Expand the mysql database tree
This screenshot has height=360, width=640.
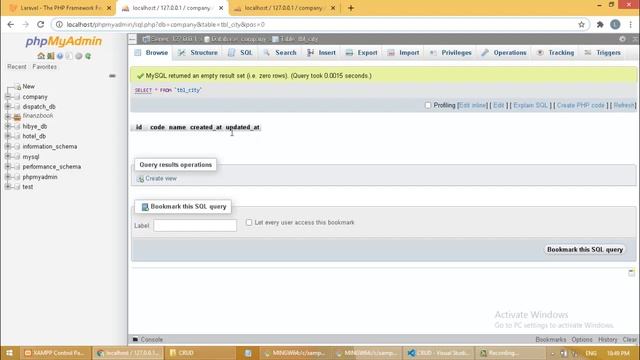pos(8,157)
